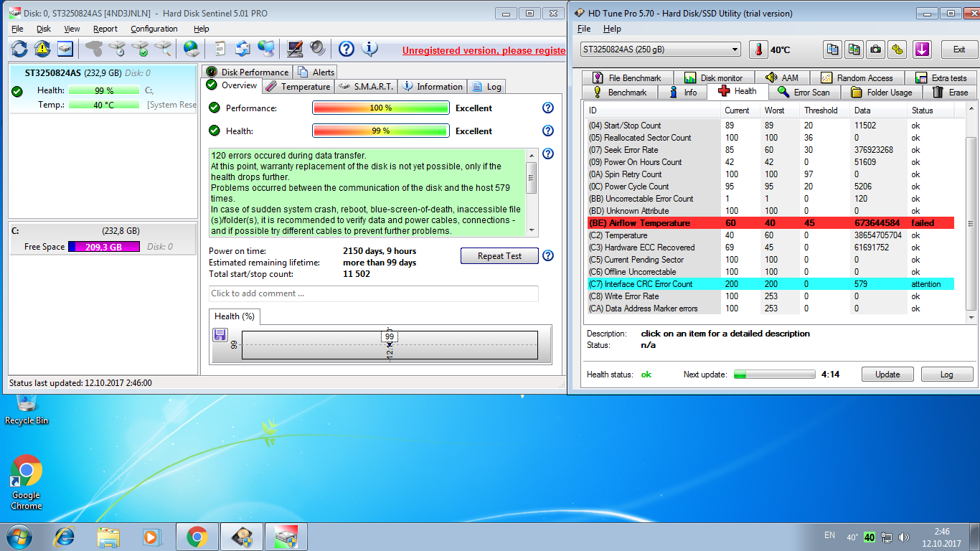This screenshot has height=551, width=980.
Task: Click the 'Click to add comment' field
Action: [373, 293]
